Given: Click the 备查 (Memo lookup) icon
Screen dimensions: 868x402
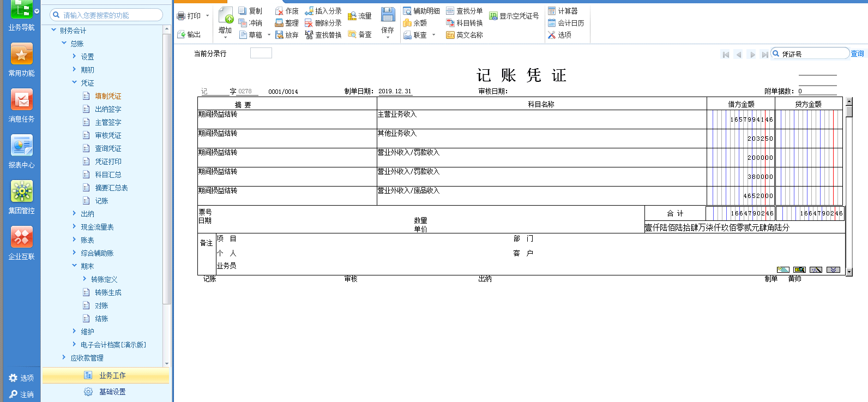Looking at the screenshot, I should click(x=352, y=34).
